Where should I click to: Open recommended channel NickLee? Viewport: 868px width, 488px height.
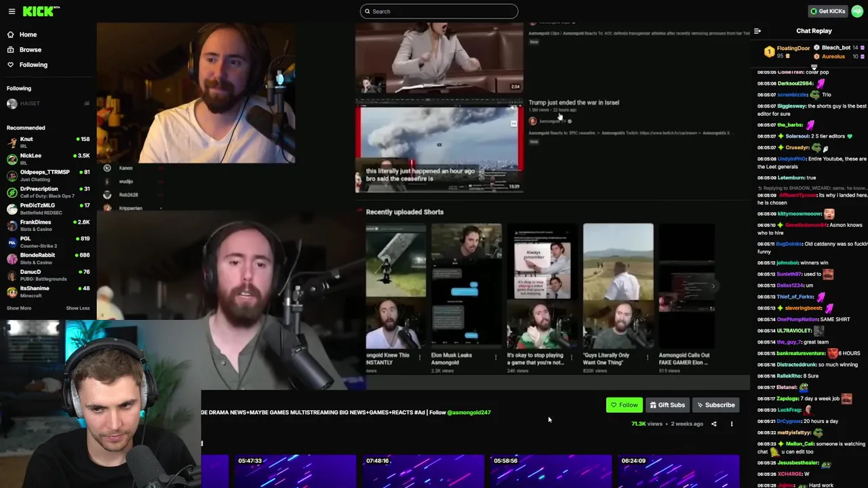click(x=47, y=159)
